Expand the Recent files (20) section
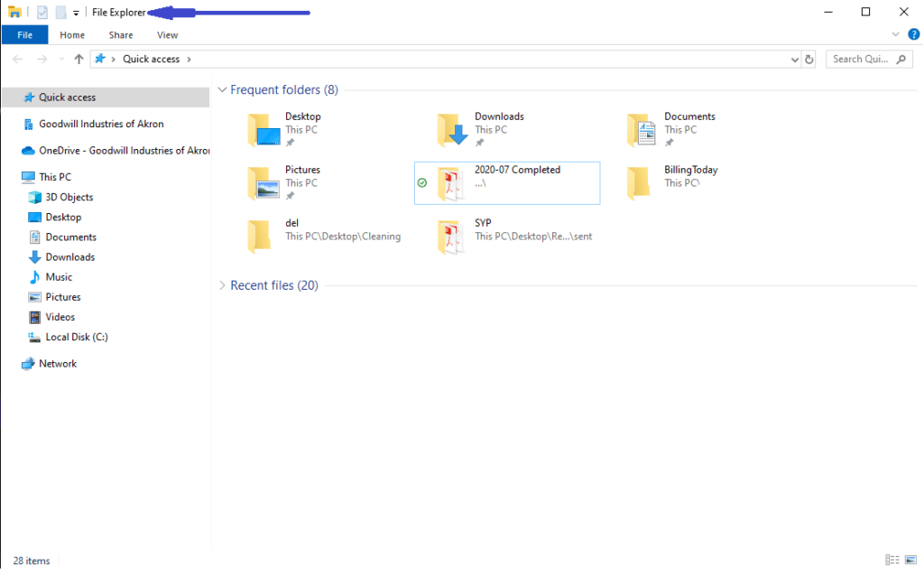The image size is (924, 576). pos(222,285)
